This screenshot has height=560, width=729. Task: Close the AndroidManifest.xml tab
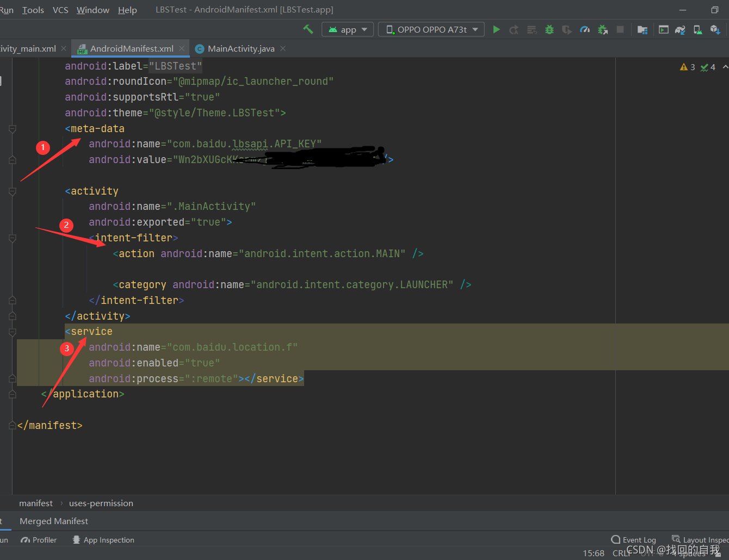(182, 48)
